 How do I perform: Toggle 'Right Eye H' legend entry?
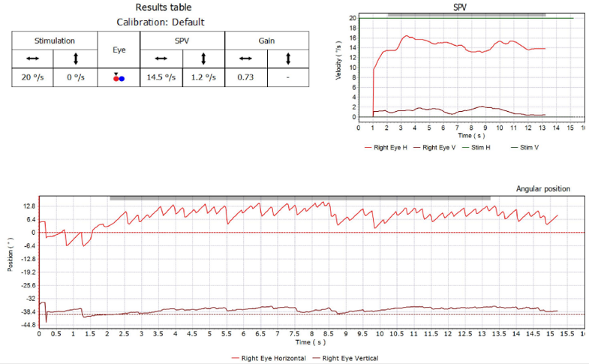click(x=386, y=148)
